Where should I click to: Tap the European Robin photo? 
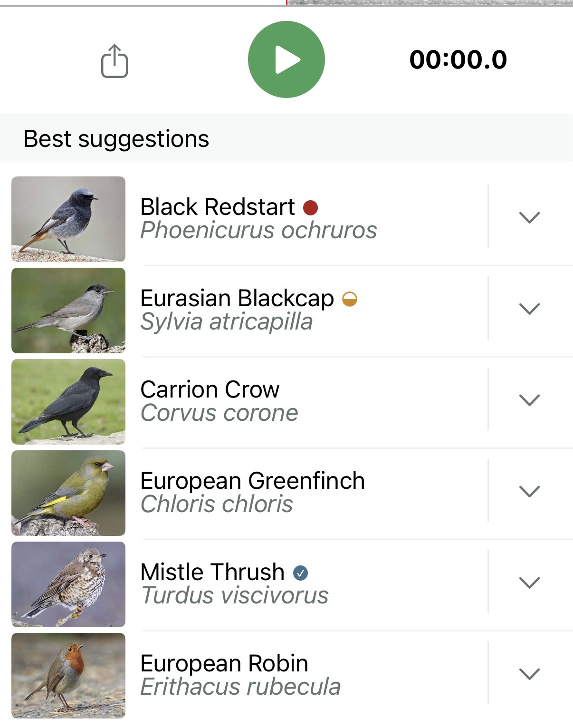68,675
